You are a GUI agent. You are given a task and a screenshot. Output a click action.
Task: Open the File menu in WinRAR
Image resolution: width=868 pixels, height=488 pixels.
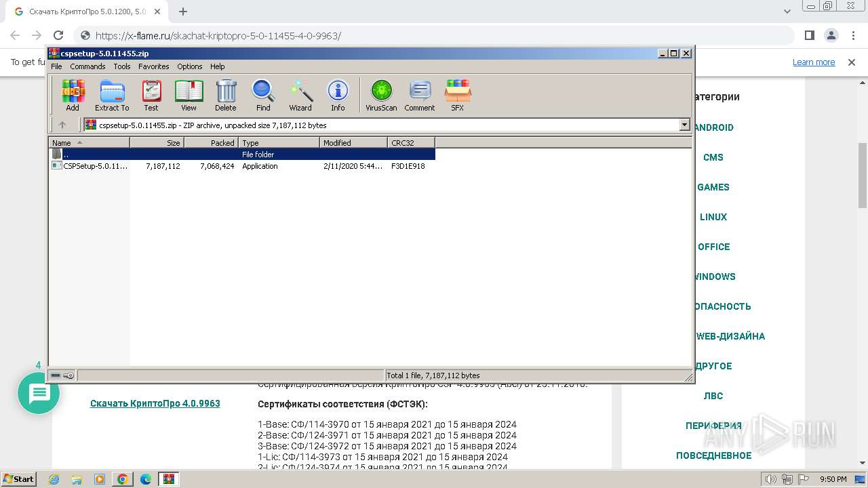pyautogui.click(x=56, y=66)
